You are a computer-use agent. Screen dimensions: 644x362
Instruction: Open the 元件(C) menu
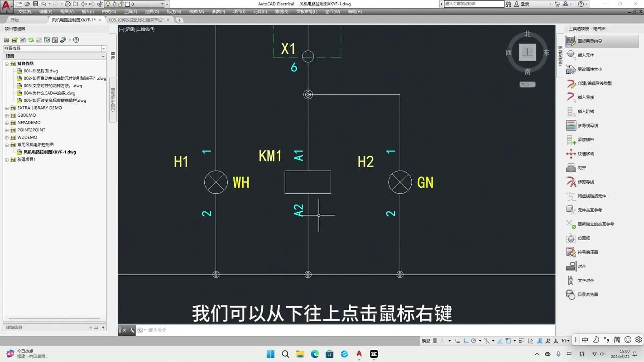pyautogui.click(x=260, y=12)
